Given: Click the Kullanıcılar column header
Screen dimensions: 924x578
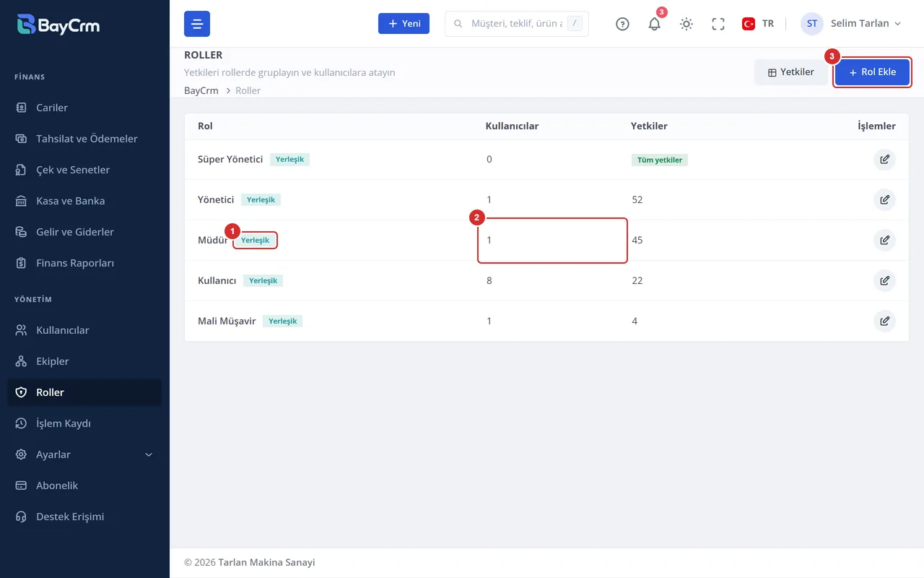Looking at the screenshot, I should [512, 126].
